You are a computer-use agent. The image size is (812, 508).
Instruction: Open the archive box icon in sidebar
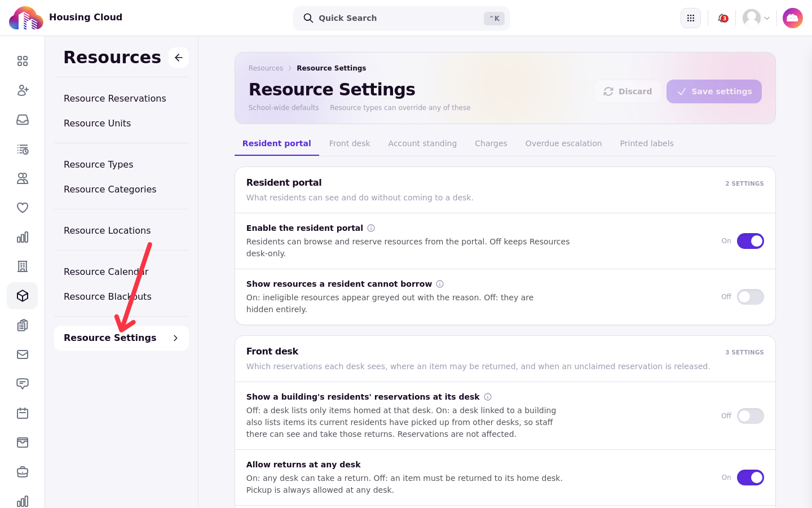coord(23,443)
